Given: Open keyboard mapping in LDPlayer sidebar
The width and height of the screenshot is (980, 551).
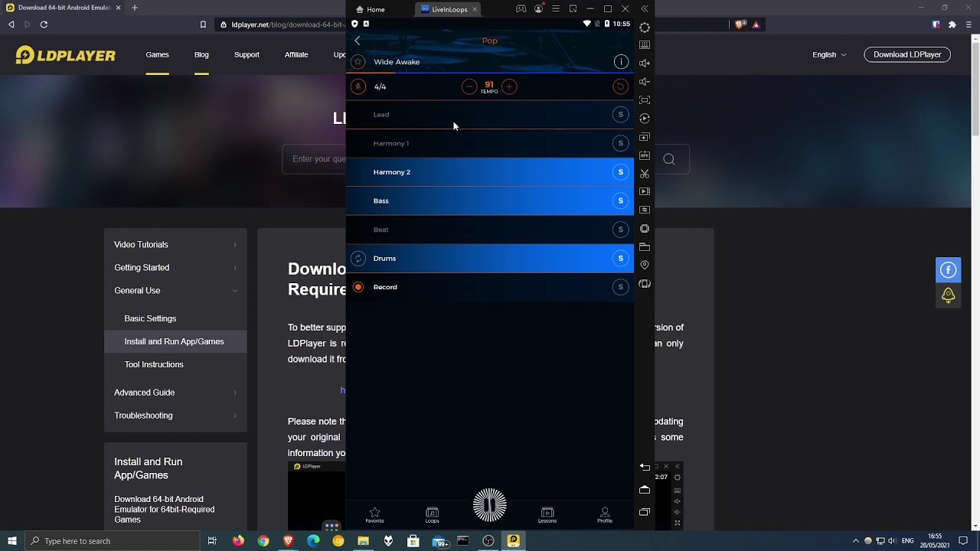Looking at the screenshot, I should pyautogui.click(x=645, y=45).
